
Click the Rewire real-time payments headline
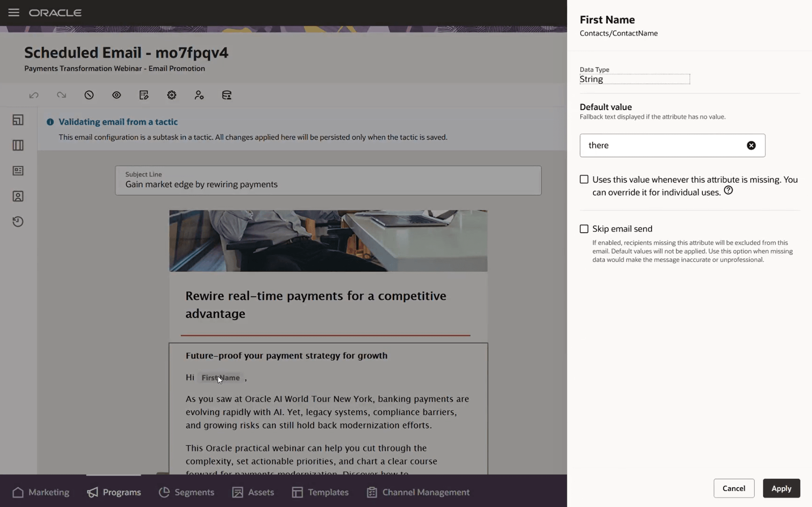[316, 304]
